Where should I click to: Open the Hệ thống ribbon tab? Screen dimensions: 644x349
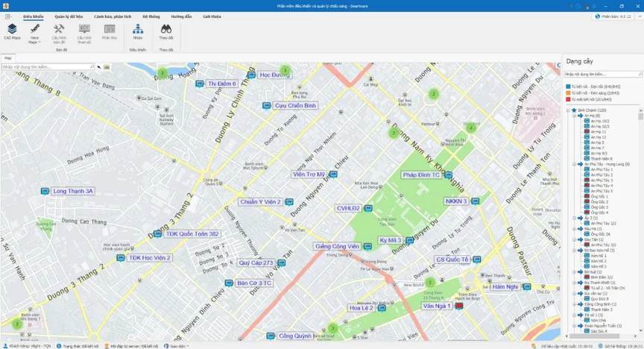point(151,16)
